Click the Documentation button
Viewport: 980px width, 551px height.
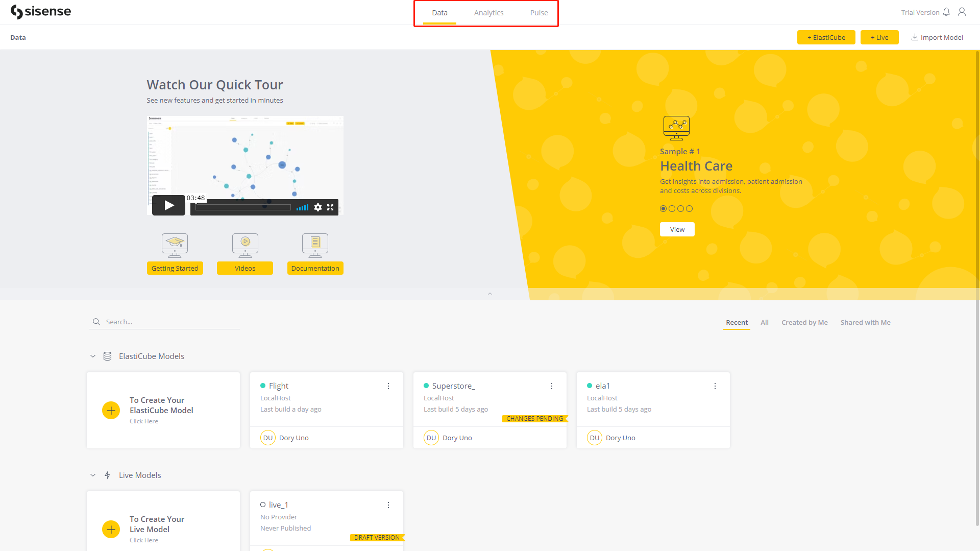(315, 268)
